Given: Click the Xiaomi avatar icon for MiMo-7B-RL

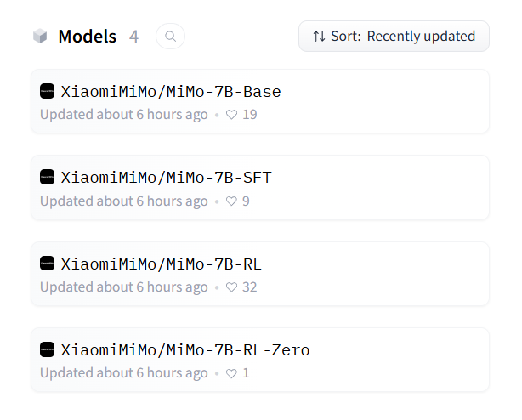Looking at the screenshot, I should 47,264.
